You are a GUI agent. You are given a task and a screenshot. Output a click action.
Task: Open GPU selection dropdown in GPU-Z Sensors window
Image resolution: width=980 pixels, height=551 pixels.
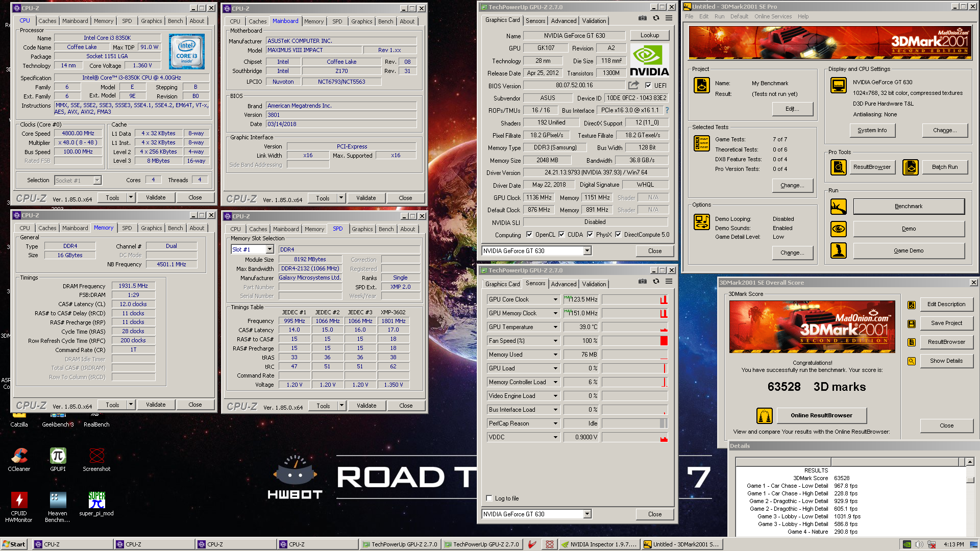point(587,514)
